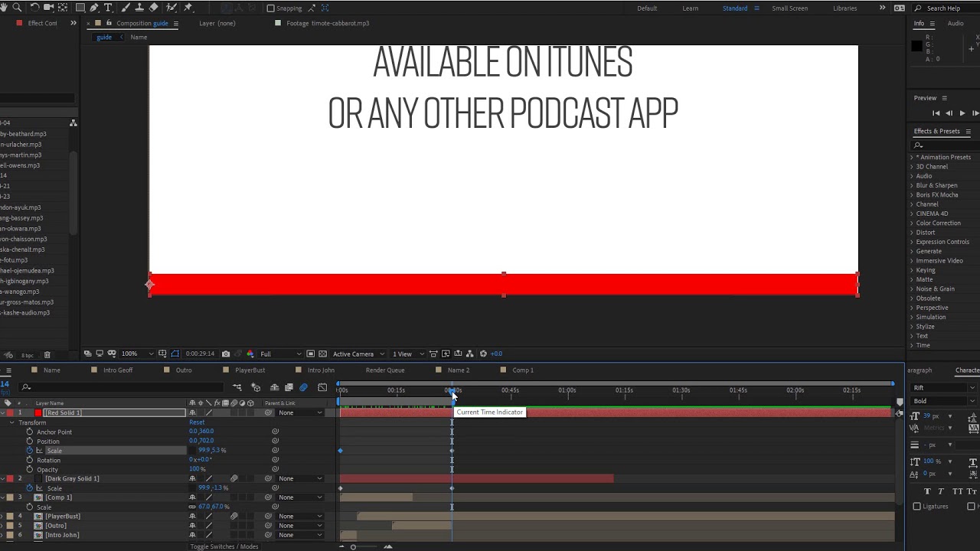The height and width of the screenshot is (551, 980).
Task: Take a snapshot with the camera icon
Action: tap(226, 354)
